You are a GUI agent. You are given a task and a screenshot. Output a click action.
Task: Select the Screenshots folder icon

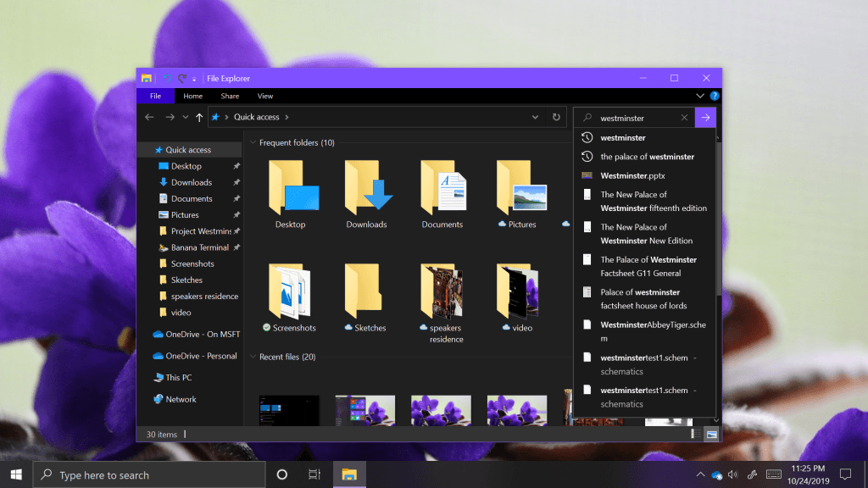(x=290, y=291)
